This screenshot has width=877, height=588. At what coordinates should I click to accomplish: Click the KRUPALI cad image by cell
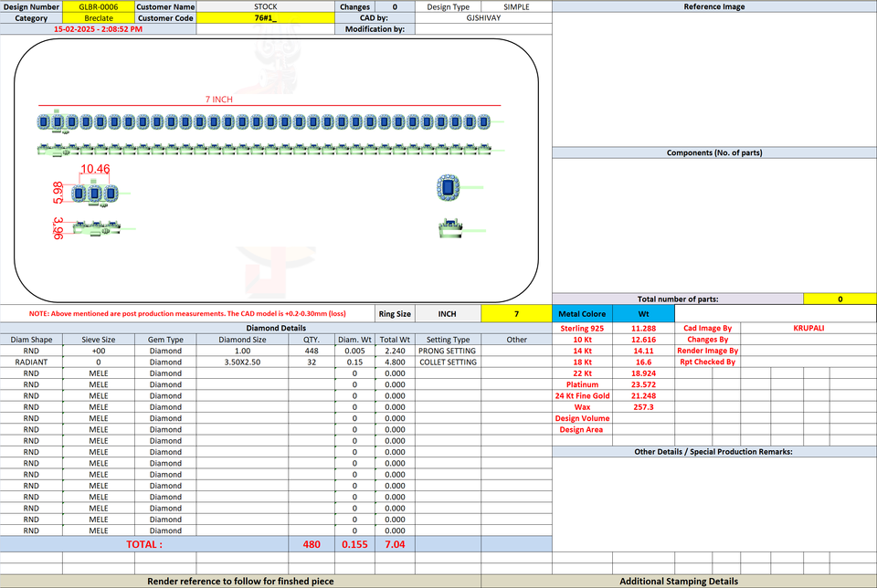click(808, 328)
